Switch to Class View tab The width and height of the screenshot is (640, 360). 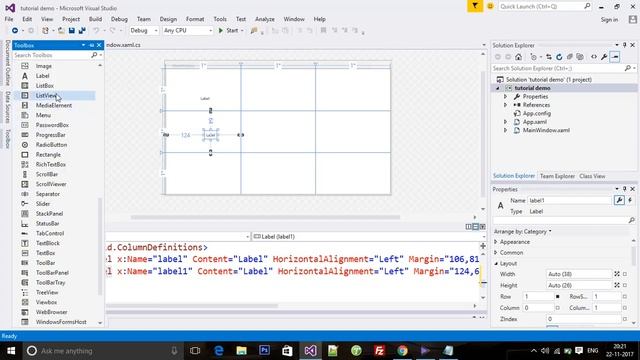[592, 176]
